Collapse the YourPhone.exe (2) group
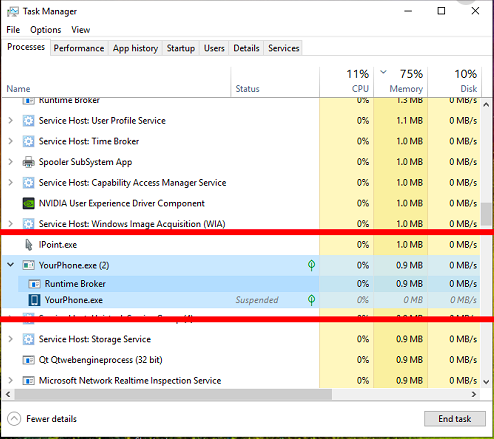Image resolution: width=494 pixels, height=439 pixels. click(10, 265)
